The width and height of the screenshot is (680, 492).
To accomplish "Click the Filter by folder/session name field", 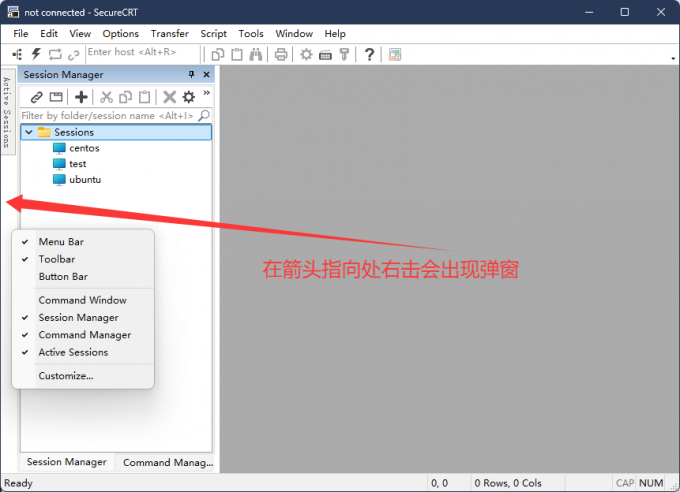I will pyautogui.click(x=108, y=115).
